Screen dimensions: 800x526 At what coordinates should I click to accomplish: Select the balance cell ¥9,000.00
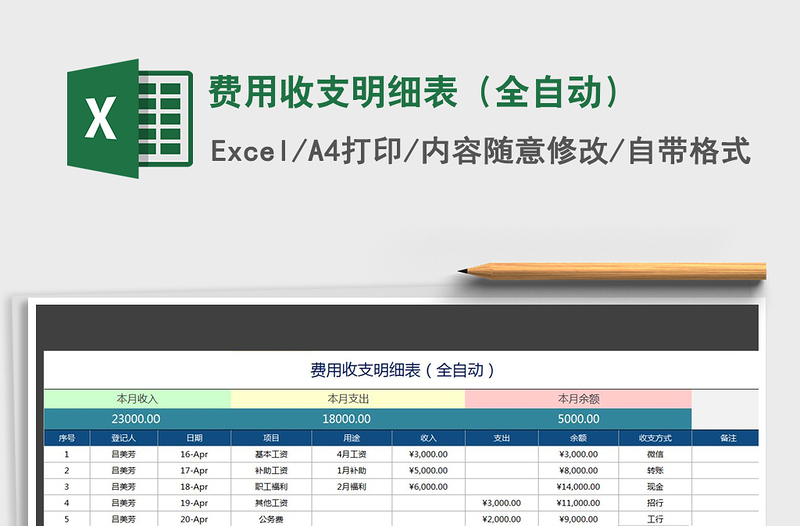[578, 519]
